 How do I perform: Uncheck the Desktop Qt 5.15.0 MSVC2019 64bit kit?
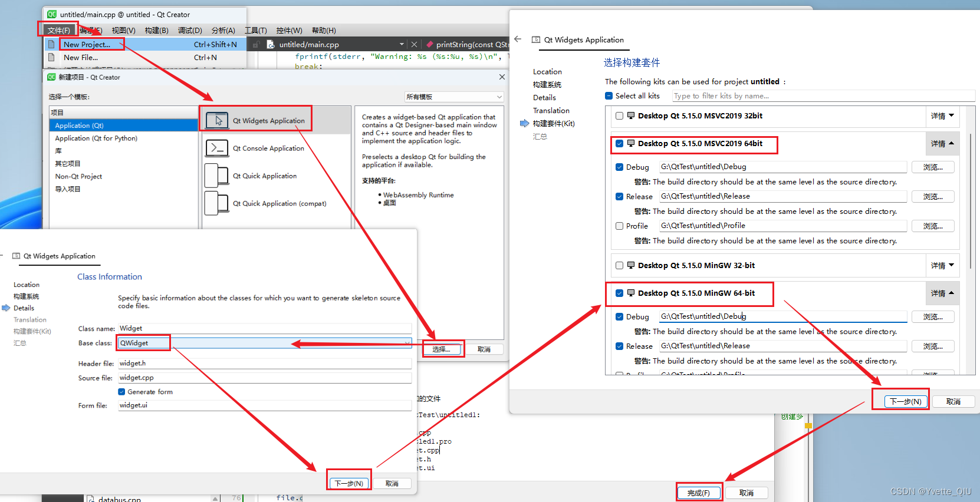[619, 143]
